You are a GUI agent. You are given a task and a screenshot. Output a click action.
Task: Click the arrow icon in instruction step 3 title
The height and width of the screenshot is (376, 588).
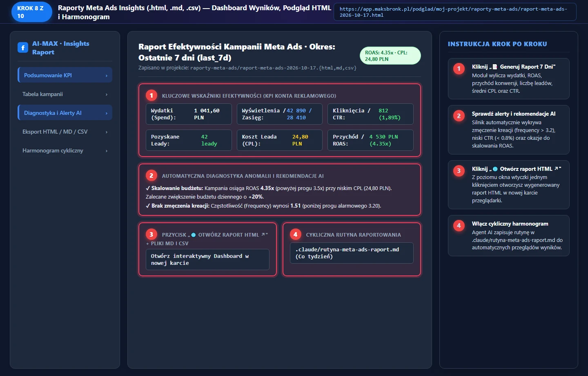point(556,168)
